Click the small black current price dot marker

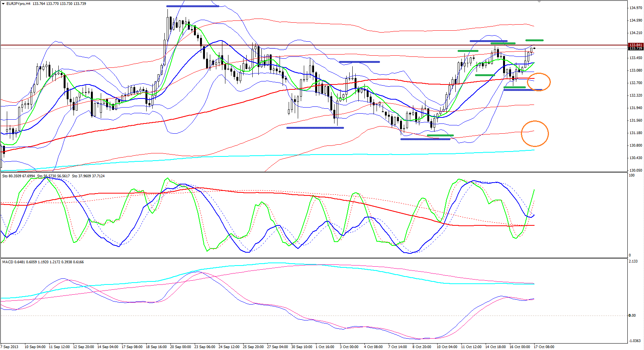pos(534,48)
